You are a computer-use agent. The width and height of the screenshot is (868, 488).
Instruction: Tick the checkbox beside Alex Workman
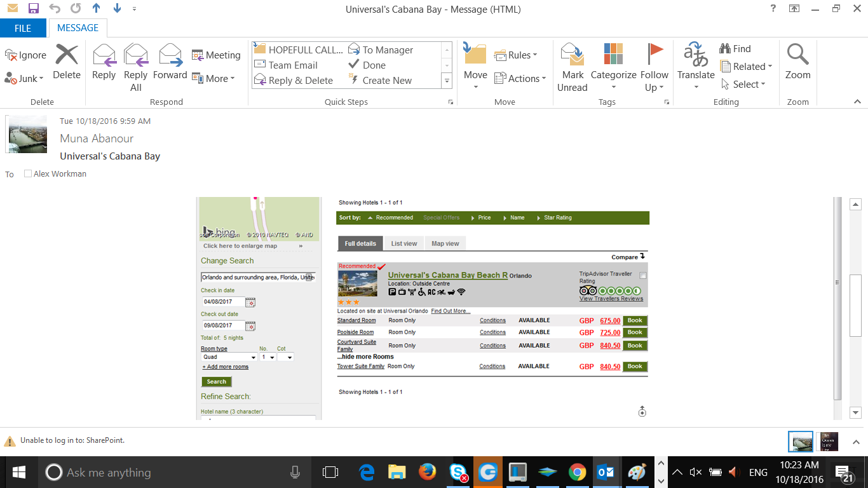coord(28,173)
